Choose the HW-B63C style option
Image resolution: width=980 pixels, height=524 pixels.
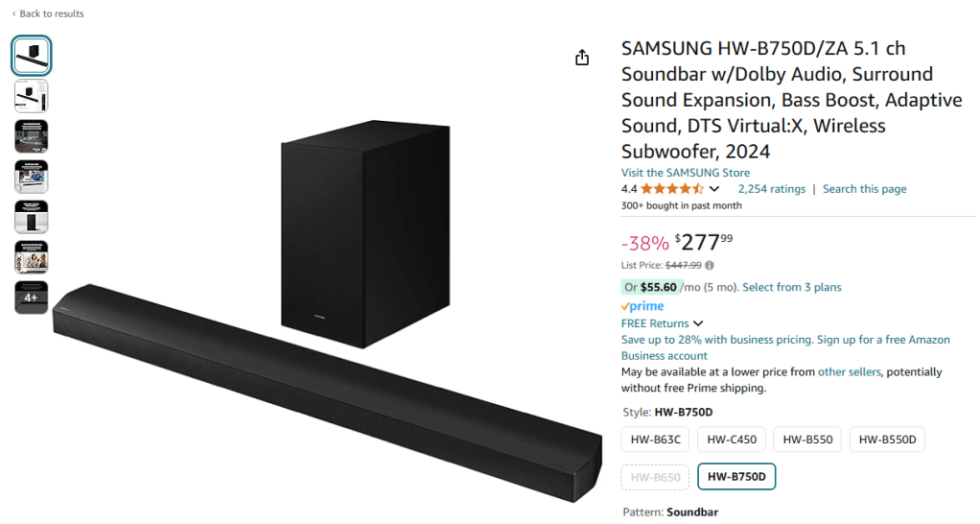(x=656, y=441)
